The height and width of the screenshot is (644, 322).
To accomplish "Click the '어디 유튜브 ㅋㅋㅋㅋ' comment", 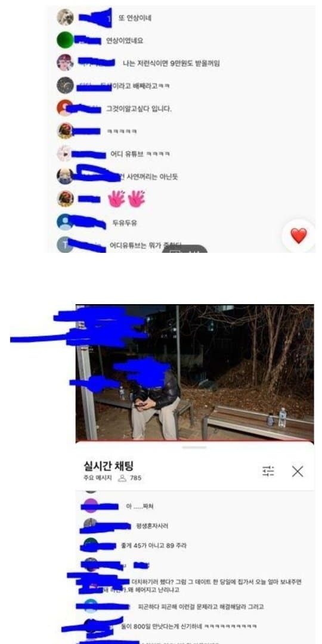I will pyautogui.click(x=140, y=154).
